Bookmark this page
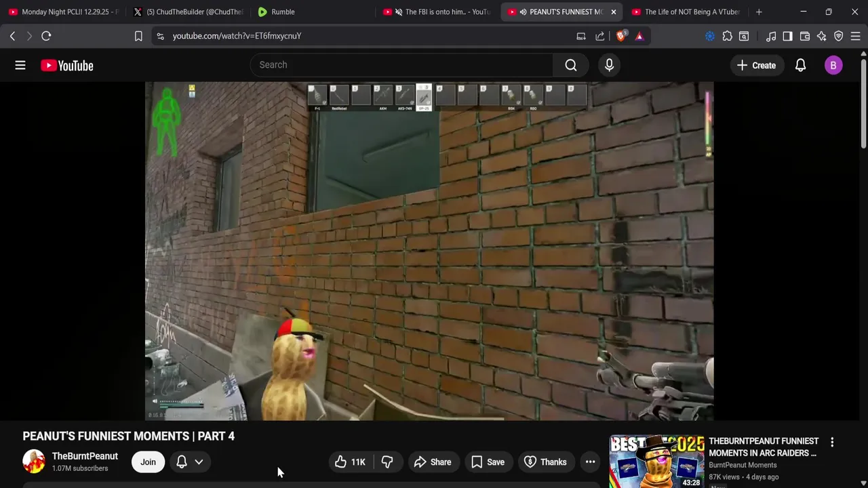This screenshot has height=488, width=868. click(138, 36)
